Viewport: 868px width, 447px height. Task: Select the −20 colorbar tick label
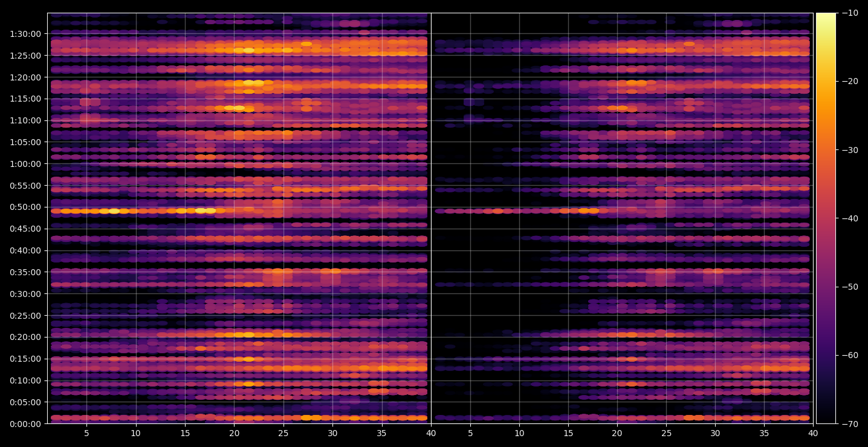[x=850, y=82]
